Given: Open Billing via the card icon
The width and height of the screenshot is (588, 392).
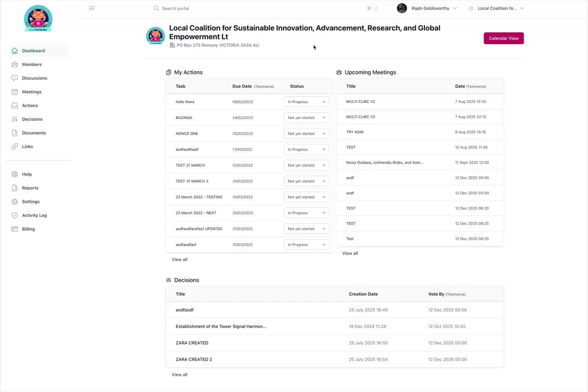Looking at the screenshot, I should (x=15, y=229).
